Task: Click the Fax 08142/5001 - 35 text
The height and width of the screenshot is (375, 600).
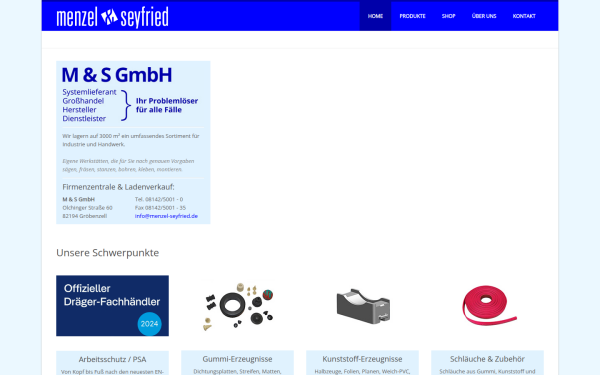Action: pos(160,207)
